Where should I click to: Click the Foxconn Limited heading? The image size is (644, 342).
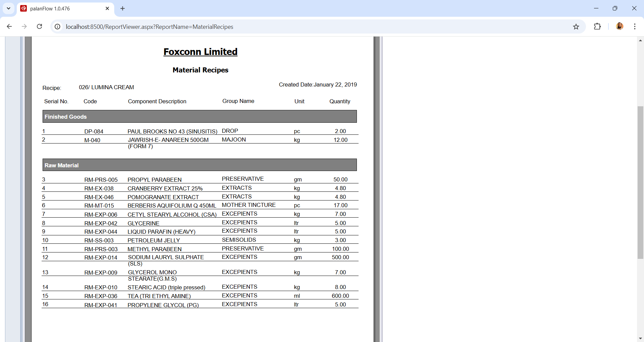pyautogui.click(x=200, y=52)
